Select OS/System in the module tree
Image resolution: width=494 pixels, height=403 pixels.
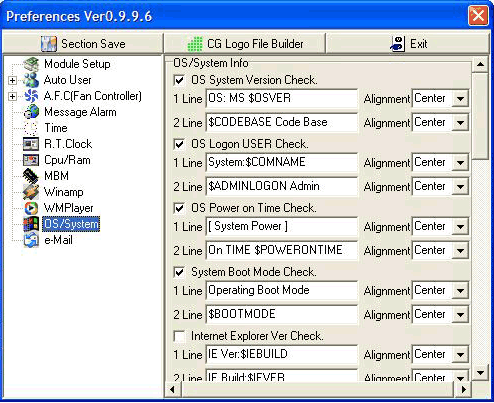(71, 224)
